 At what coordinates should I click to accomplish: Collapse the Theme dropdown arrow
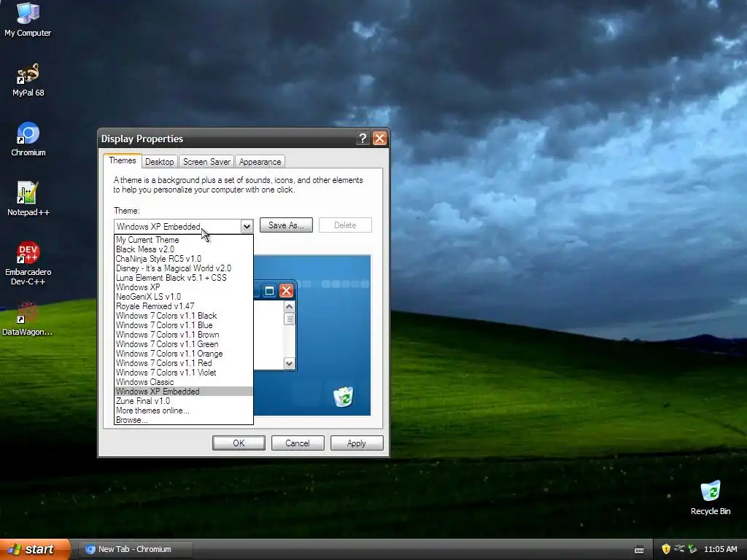coord(247,227)
